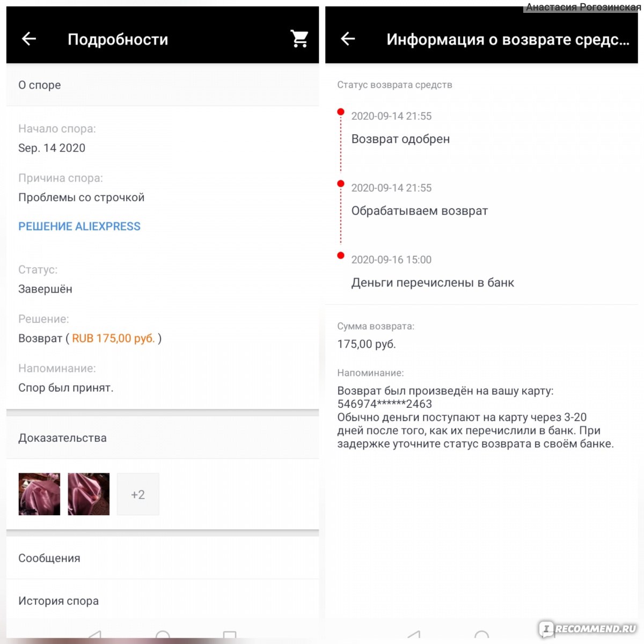Select the Обрабатываем возврат timeline step
Viewport: 644px width, 644px height.
coord(420,211)
